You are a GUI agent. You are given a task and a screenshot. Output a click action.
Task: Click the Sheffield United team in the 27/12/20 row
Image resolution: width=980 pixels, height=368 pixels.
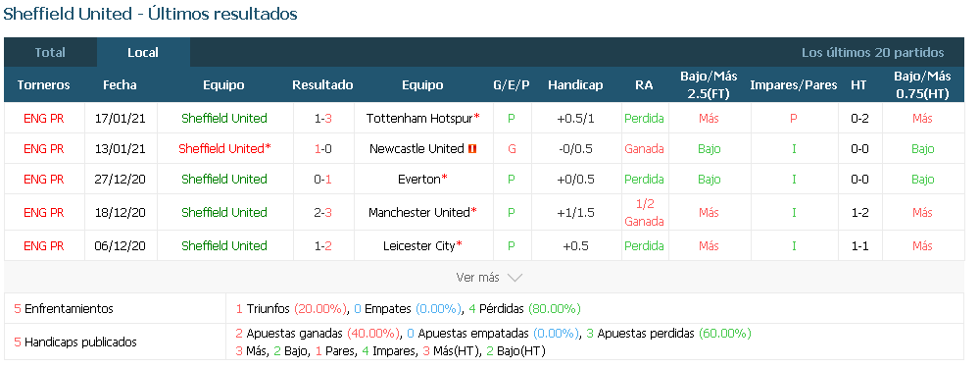(x=224, y=179)
